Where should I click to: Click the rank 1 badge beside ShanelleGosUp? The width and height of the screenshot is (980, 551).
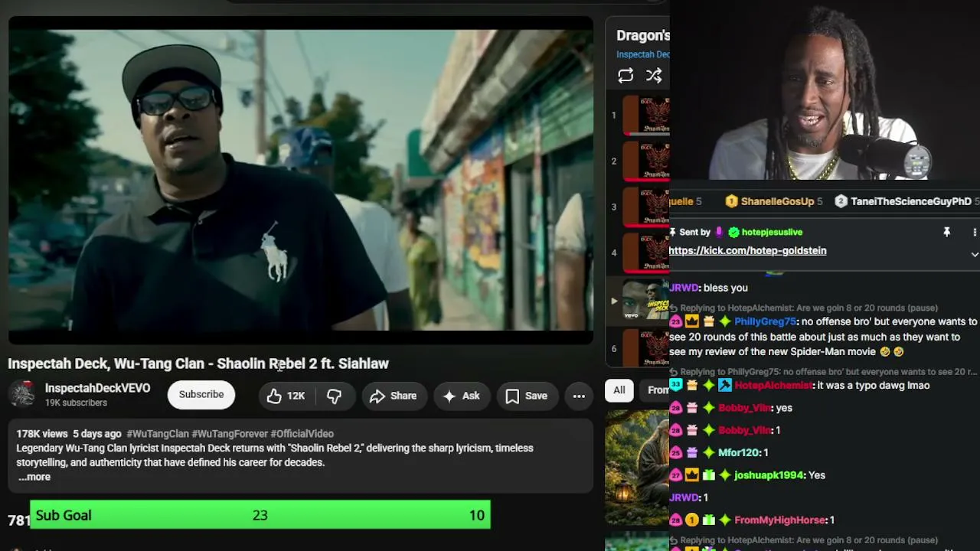tap(731, 201)
